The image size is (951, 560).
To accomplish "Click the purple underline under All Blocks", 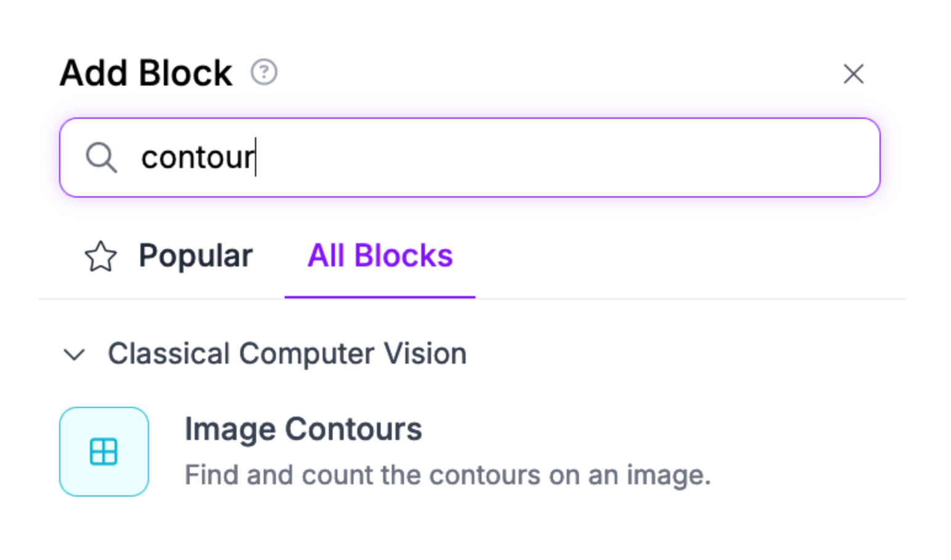I will point(380,297).
